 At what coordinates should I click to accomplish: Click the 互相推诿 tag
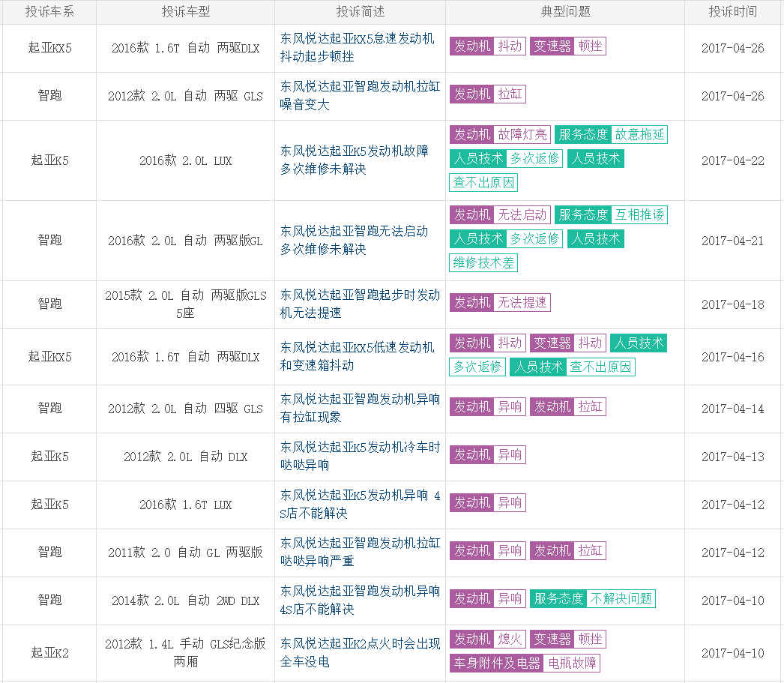639,215
